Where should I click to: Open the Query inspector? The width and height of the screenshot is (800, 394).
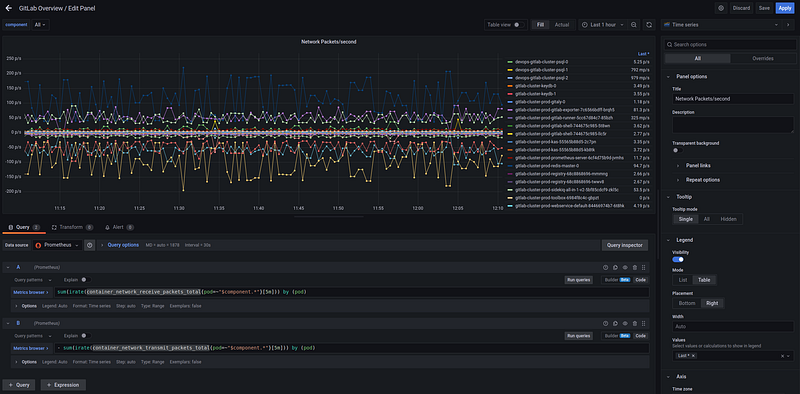(625, 245)
